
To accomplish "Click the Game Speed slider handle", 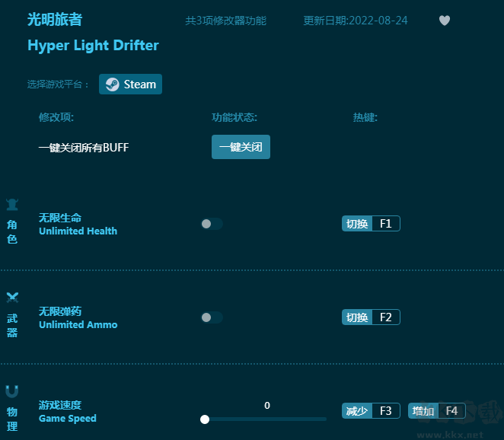I will point(205,419).
